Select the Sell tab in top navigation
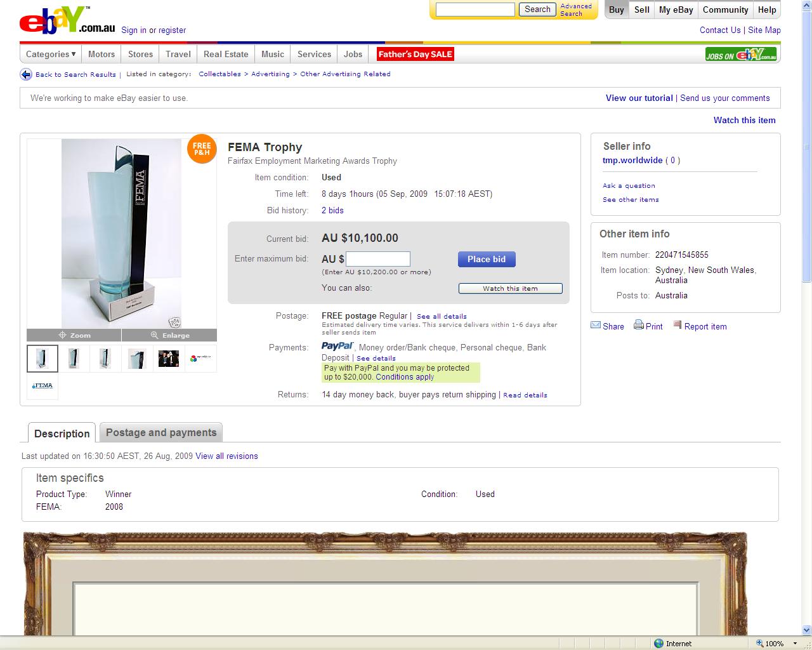Viewport: 812px width, 650px height. point(642,10)
